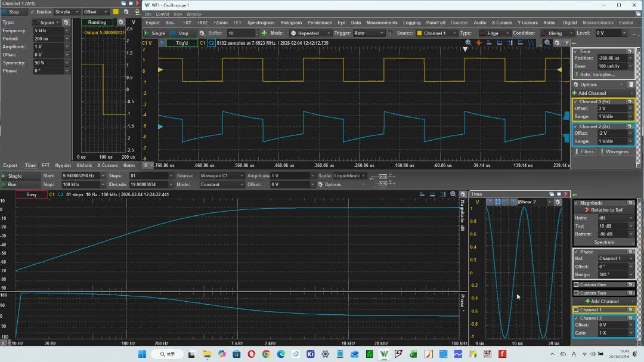Open scope plot gear options

pos(557,43)
